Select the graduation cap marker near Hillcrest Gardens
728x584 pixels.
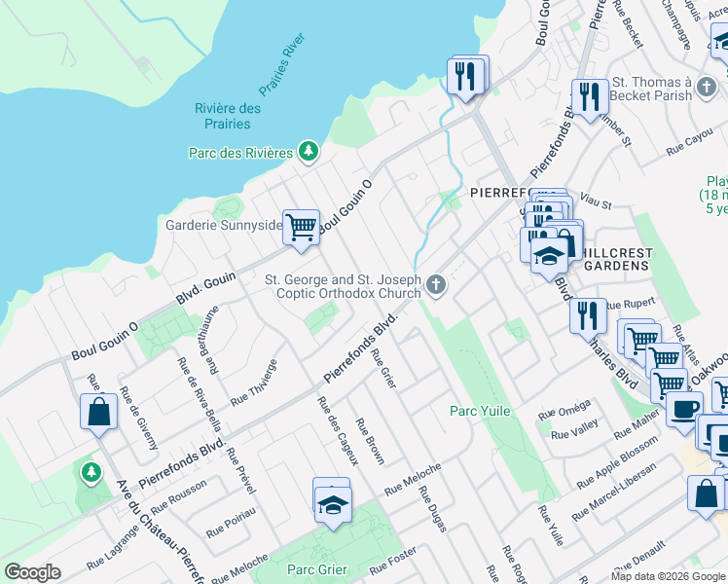[549, 257]
